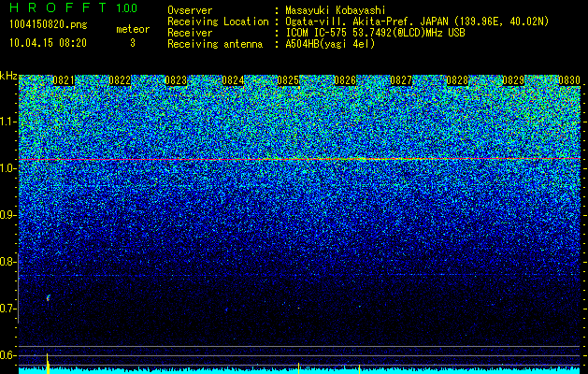
Task: Click the 1.0 kHz axis label
Action: click(8, 168)
